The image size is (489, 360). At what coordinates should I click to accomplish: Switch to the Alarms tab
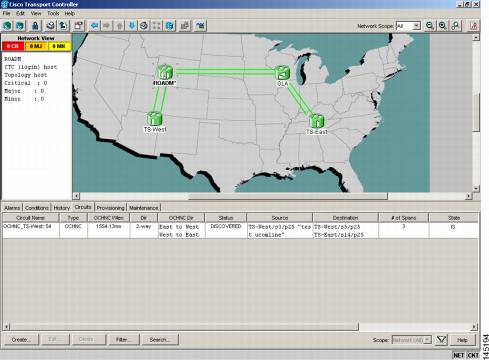(x=12, y=208)
